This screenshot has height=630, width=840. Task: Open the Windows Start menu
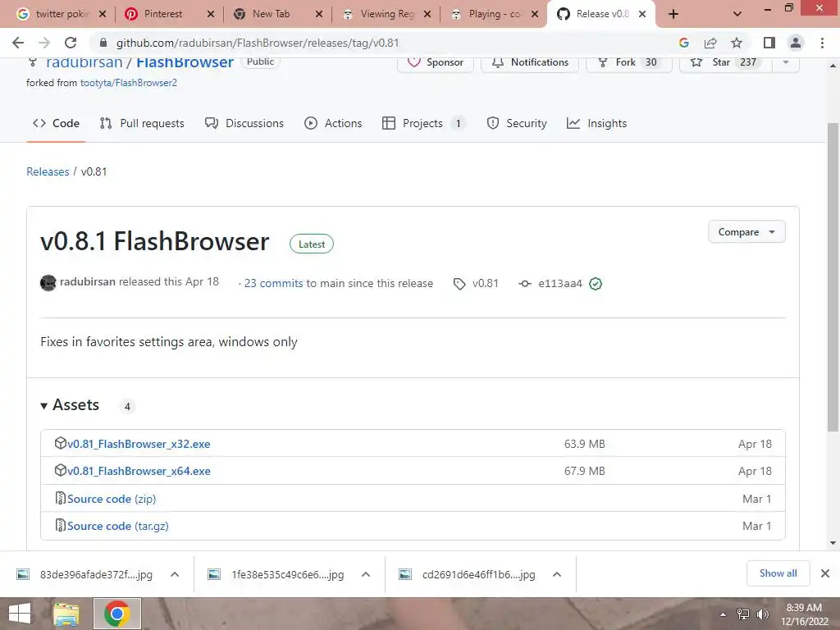[20, 614]
